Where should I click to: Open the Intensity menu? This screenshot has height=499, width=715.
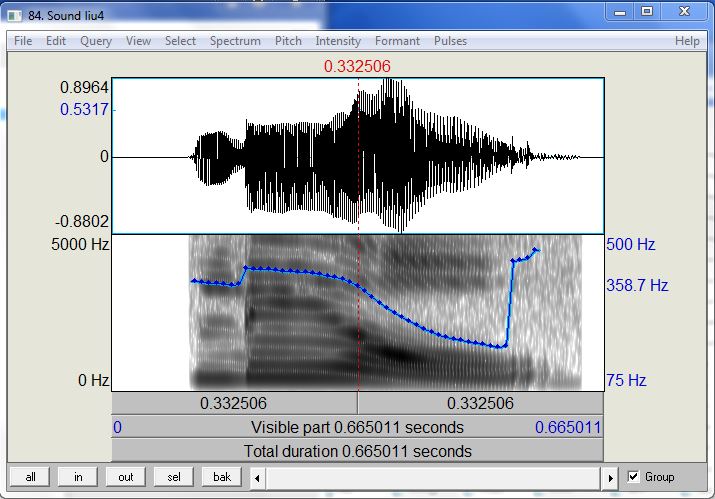[338, 41]
